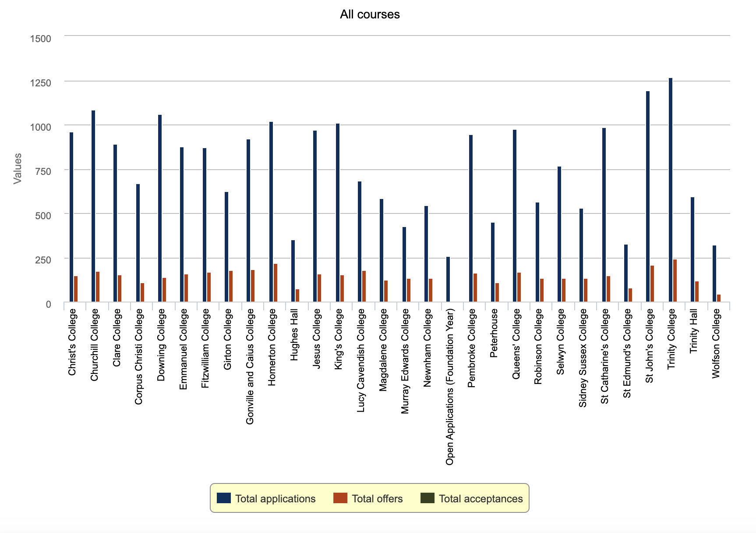
Task: Click Homerton College's orange offers bar
Action: pos(276,283)
